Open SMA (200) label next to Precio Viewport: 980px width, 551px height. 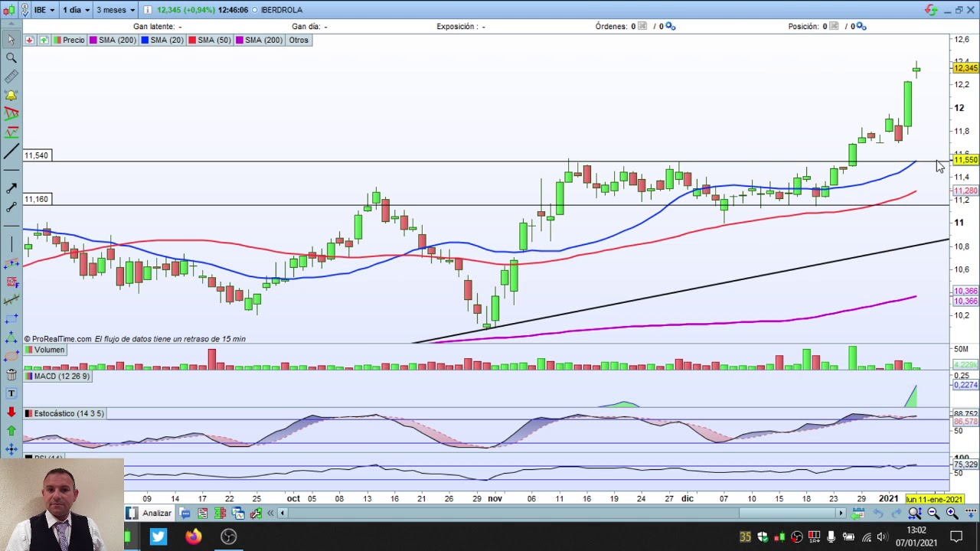(113, 40)
